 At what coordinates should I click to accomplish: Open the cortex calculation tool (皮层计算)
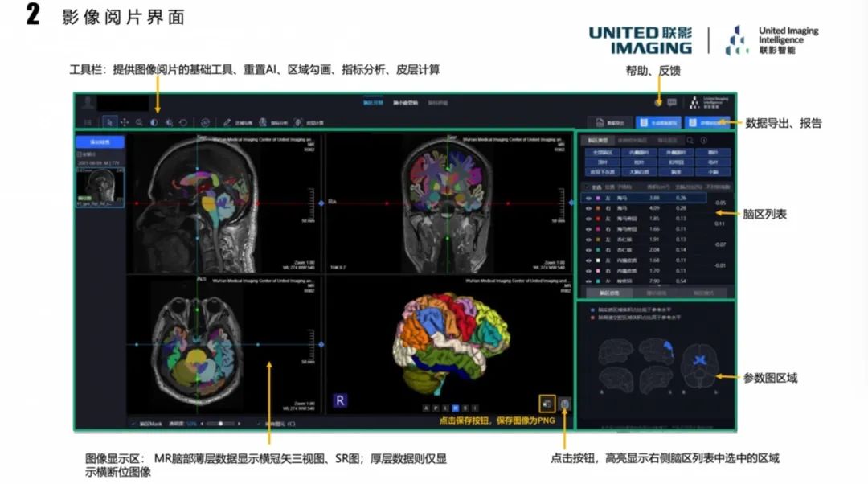309,122
